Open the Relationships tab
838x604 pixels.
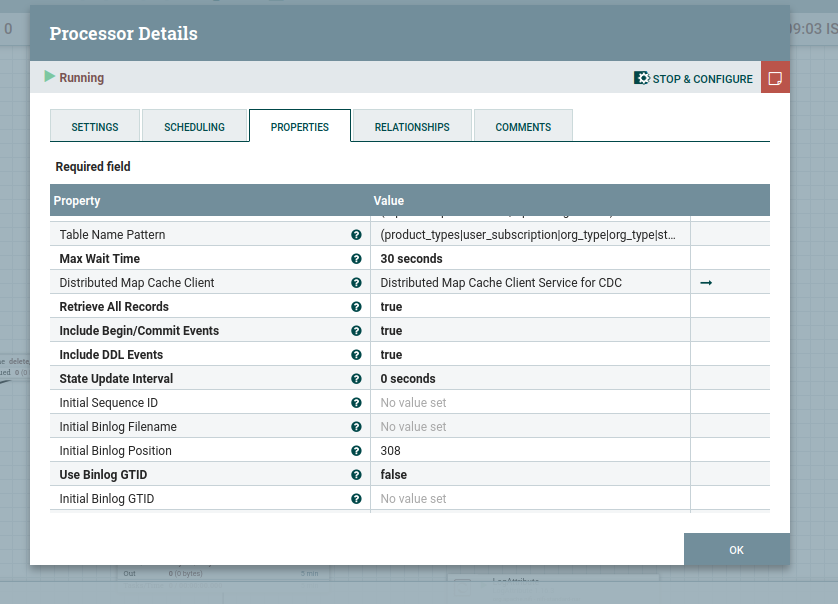[x=412, y=126]
